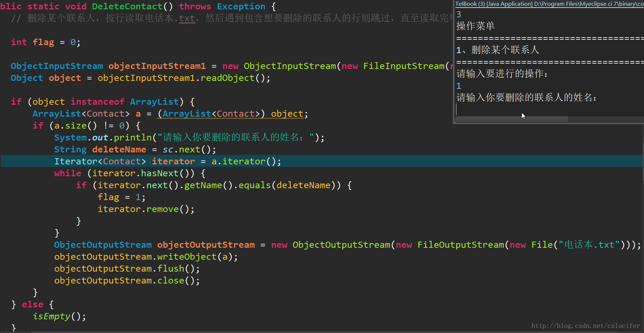The width and height of the screenshot is (644, 333).
Task: Click the variable 'objectInputStream1' in its declaration
Action: pyautogui.click(x=157, y=66)
